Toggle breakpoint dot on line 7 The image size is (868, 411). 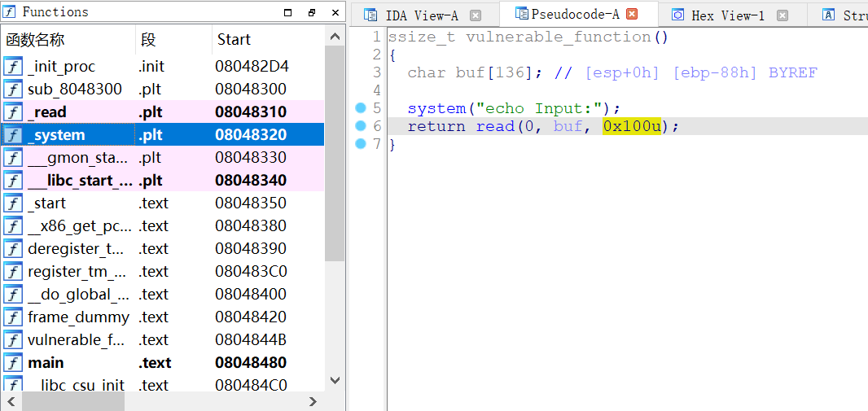[361, 144]
